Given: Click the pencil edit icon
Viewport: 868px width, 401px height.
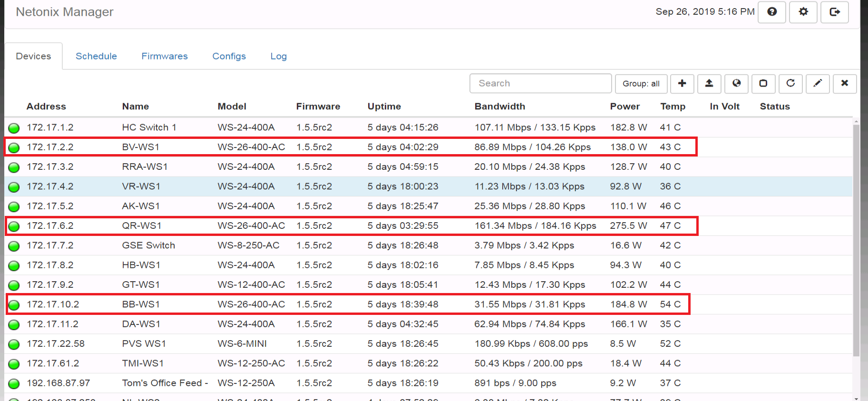Looking at the screenshot, I should [x=818, y=84].
